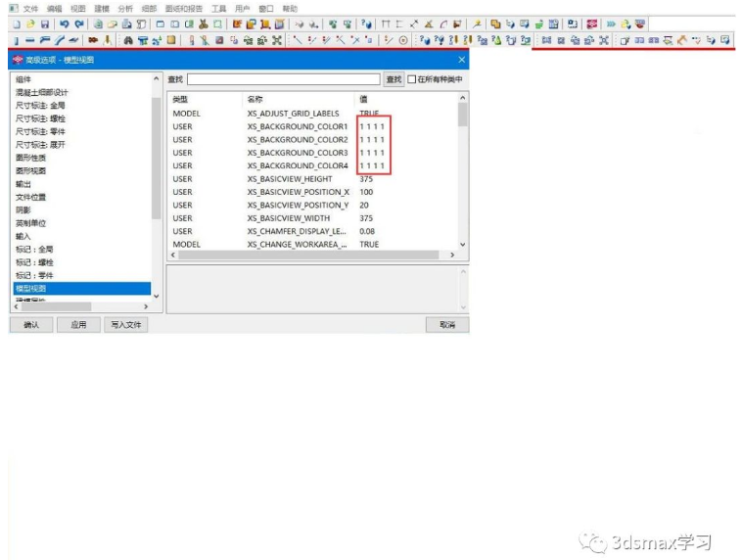
Task: Click the triple blue arrows icon
Action: click(611, 24)
